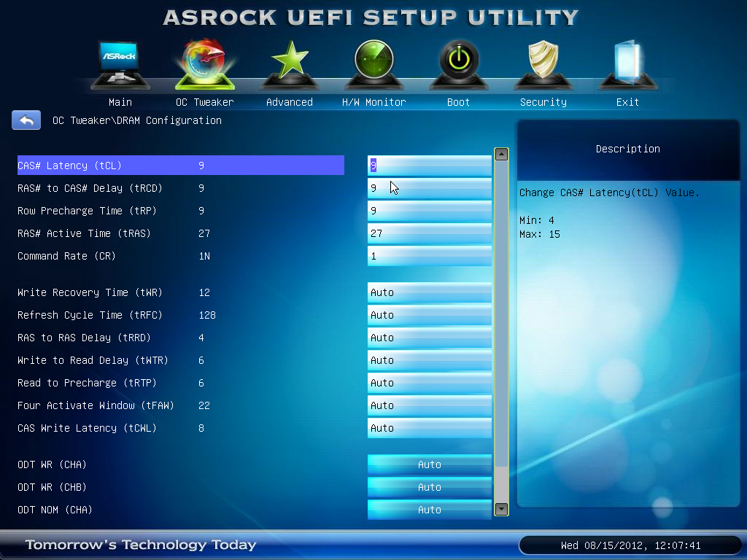Open the ODT NOM (CHA) Auto dropdown

[x=430, y=510]
